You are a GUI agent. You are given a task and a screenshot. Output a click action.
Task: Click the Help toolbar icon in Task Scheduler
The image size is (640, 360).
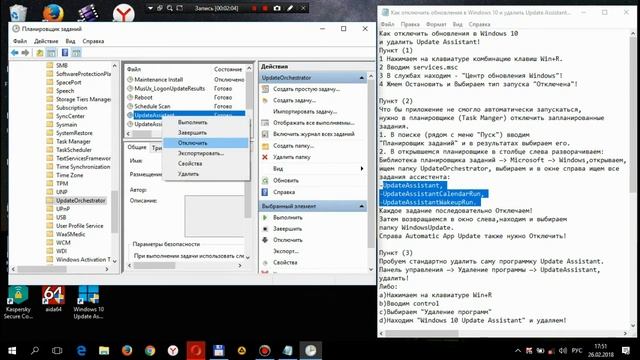pyautogui.click(x=64, y=53)
